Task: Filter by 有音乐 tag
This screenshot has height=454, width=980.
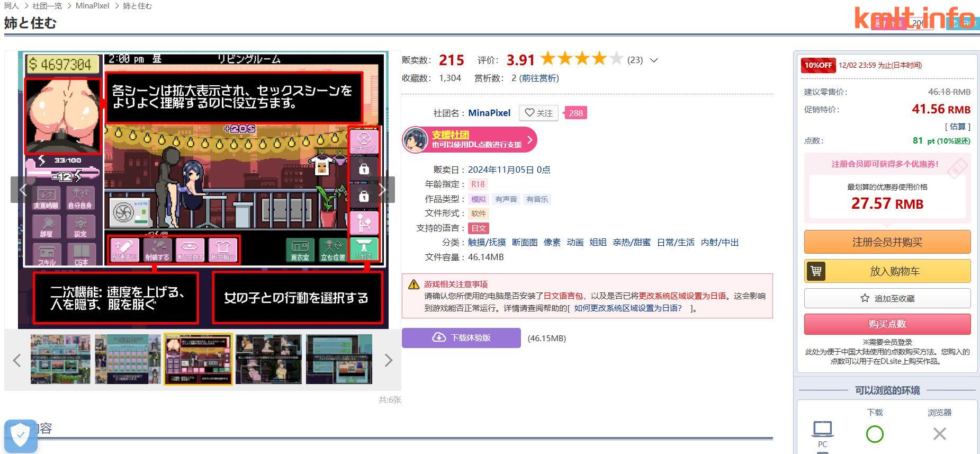Action: (537, 199)
